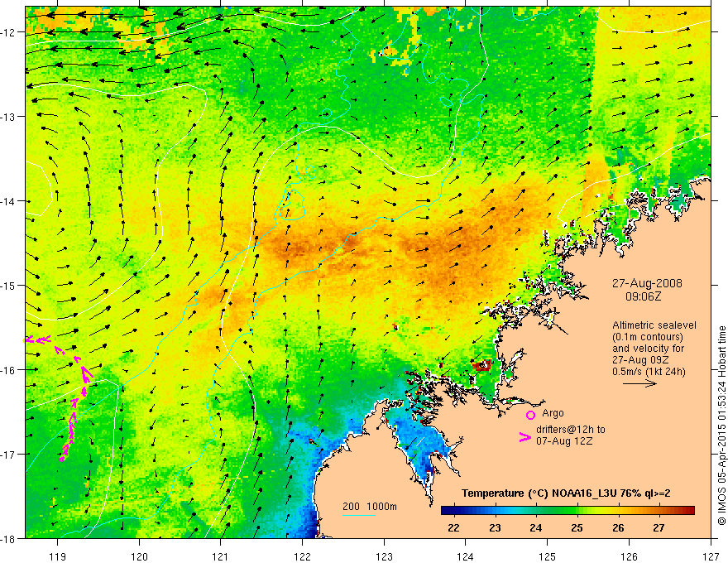This screenshot has height=563, width=728.
Task: Click the color bar tick label "23"
Action: pos(495,528)
